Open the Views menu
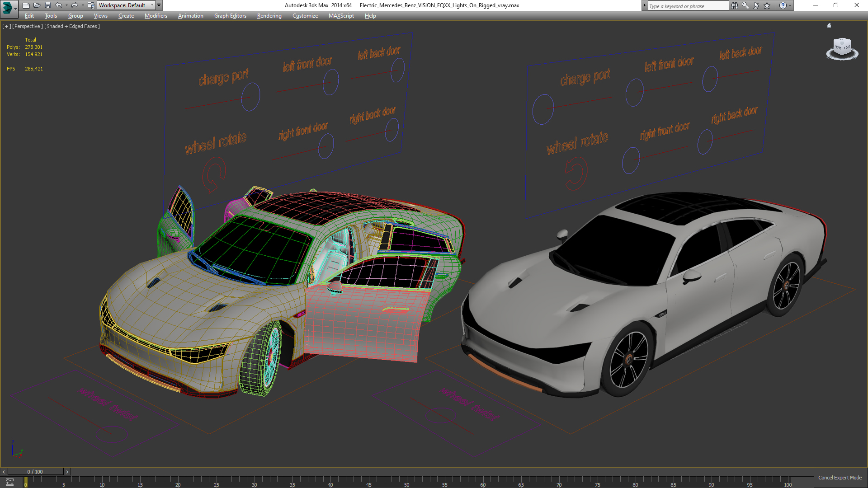The image size is (868, 488). coord(100,16)
